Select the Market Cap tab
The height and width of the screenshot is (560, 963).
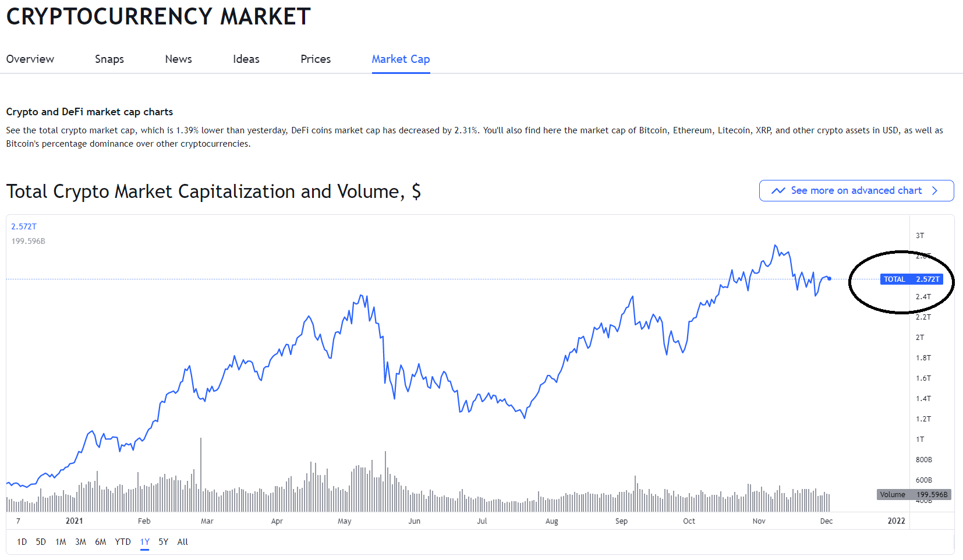tap(401, 59)
